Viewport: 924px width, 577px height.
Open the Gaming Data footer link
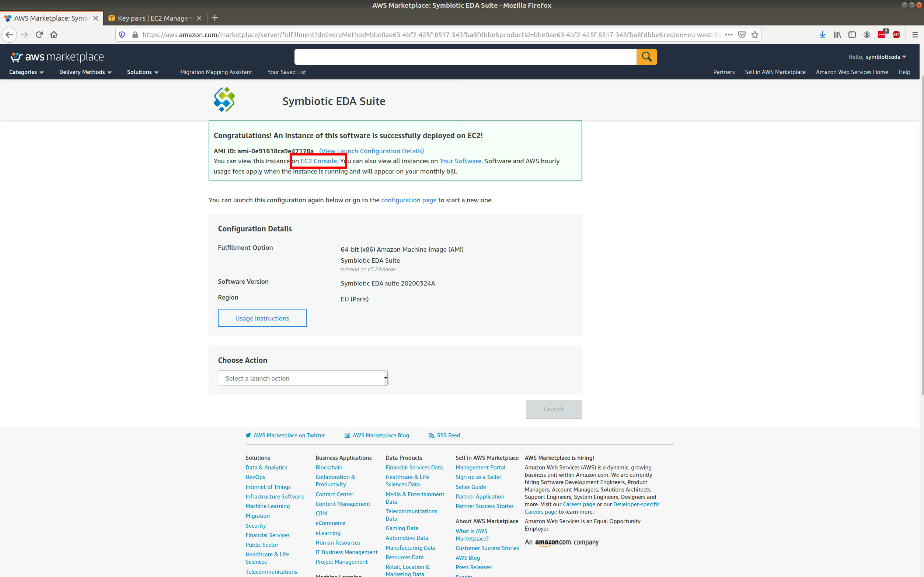(x=402, y=528)
